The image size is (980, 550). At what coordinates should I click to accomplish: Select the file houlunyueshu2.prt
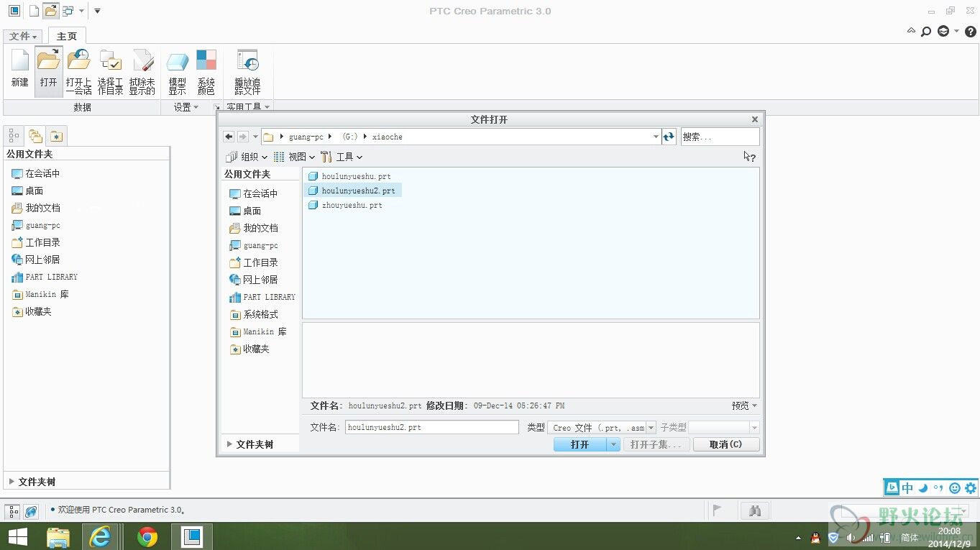(x=352, y=191)
